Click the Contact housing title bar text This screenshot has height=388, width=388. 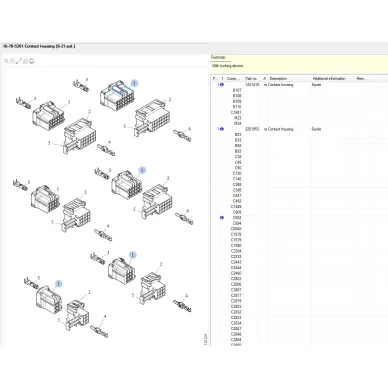point(39,46)
